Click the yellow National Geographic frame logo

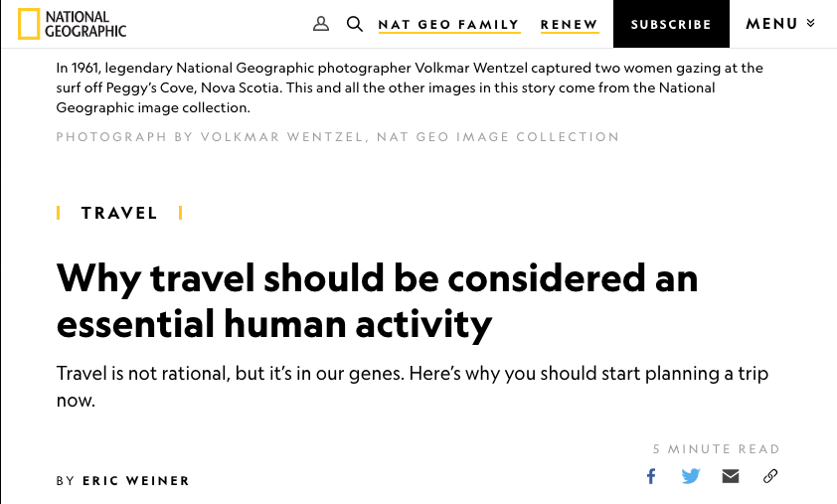click(29, 24)
